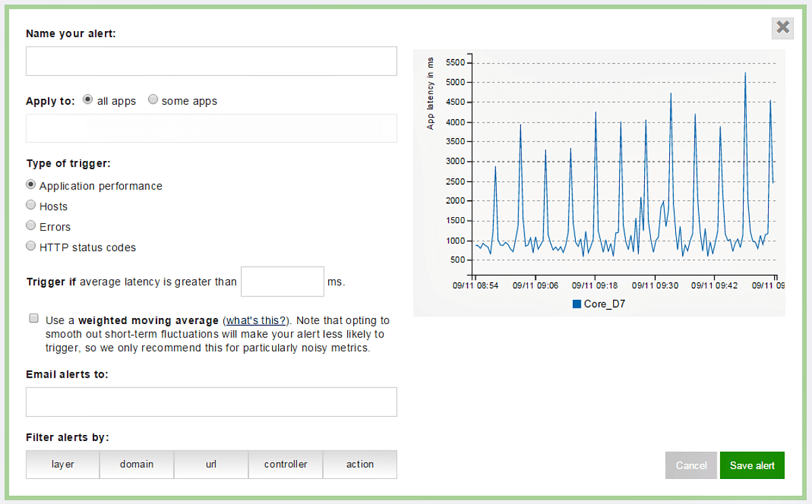Filter alerts by controller
This screenshot has width=812, height=504.
point(286,464)
